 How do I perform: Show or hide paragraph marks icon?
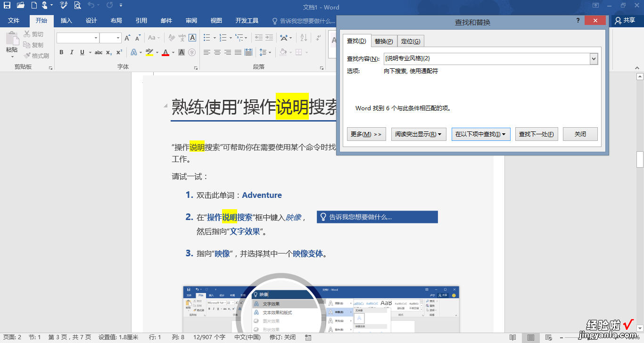tap(319, 38)
